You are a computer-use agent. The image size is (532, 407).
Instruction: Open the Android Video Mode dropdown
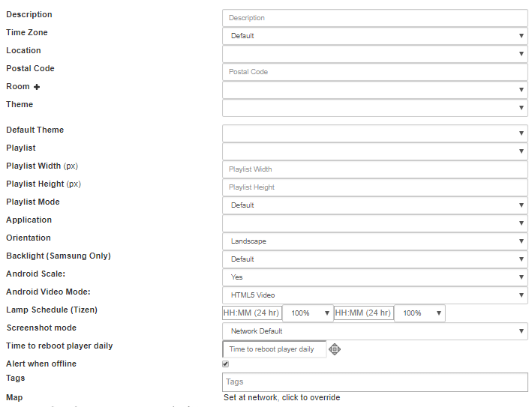pos(375,295)
